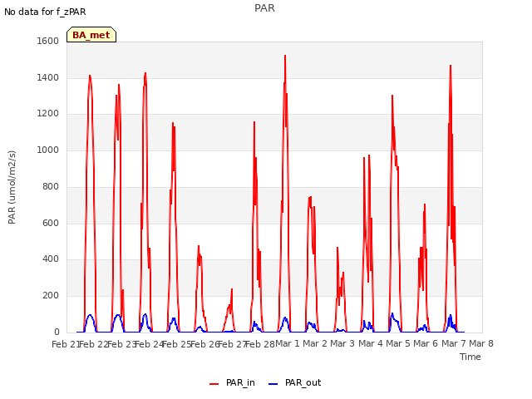
Task: Click the 'No data for f_zPAR' message
Action: [x=45, y=12]
